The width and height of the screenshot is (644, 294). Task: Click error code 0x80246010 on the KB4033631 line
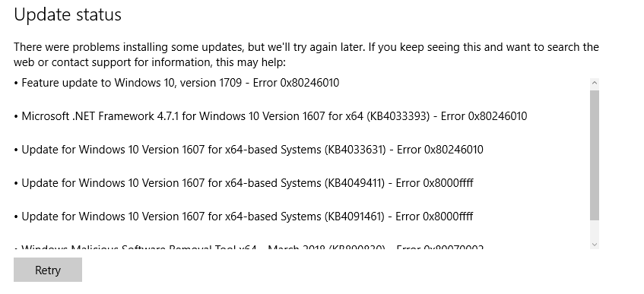point(453,150)
